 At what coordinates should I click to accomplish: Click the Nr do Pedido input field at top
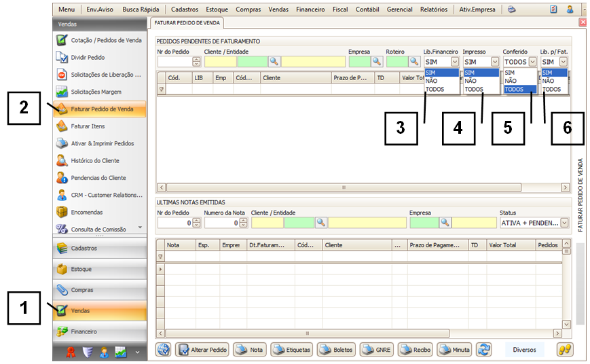pos(174,62)
